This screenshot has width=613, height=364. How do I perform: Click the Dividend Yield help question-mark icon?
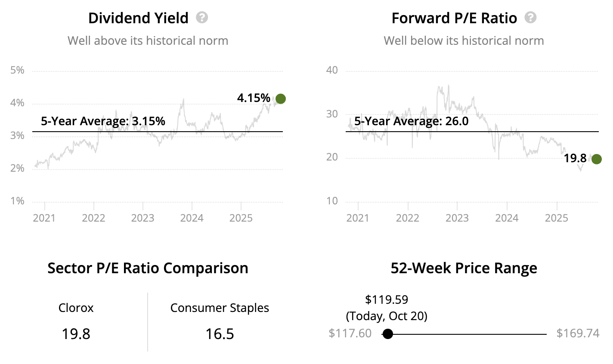[x=202, y=18]
